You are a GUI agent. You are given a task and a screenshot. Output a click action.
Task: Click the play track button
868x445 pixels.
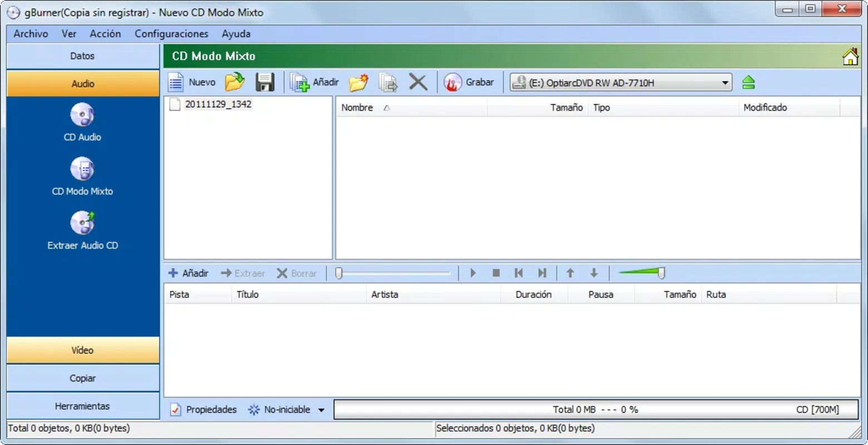[473, 273]
